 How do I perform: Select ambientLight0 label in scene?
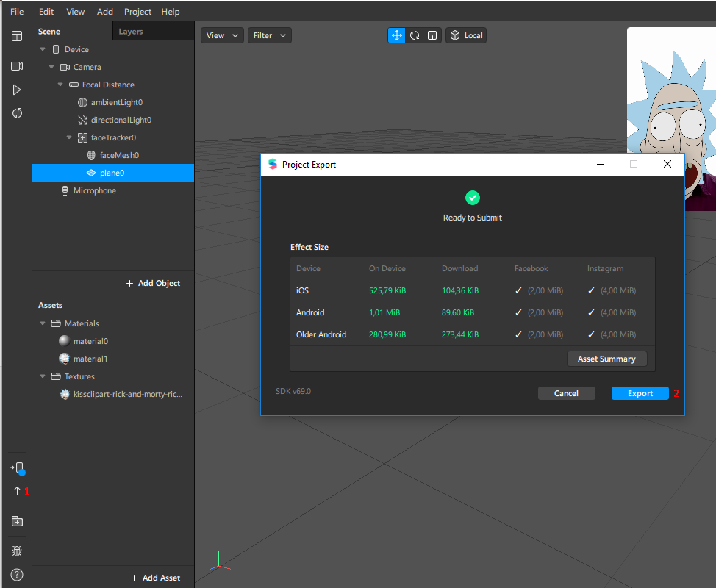tap(116, 102)
